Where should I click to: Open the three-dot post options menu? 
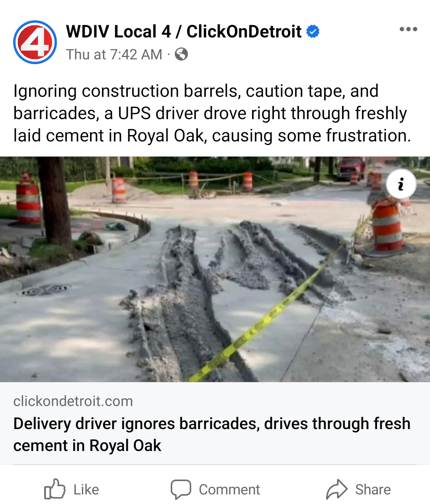[408, 29]
